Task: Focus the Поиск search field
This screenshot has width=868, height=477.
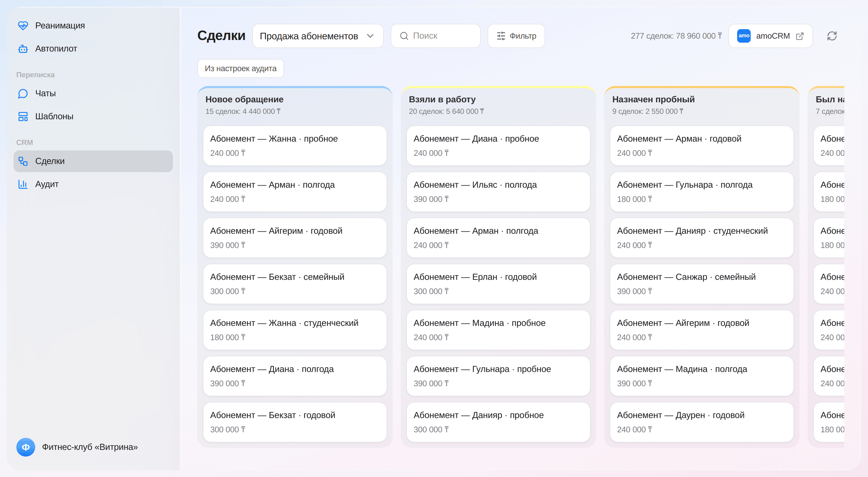Action: pos(436,36)
